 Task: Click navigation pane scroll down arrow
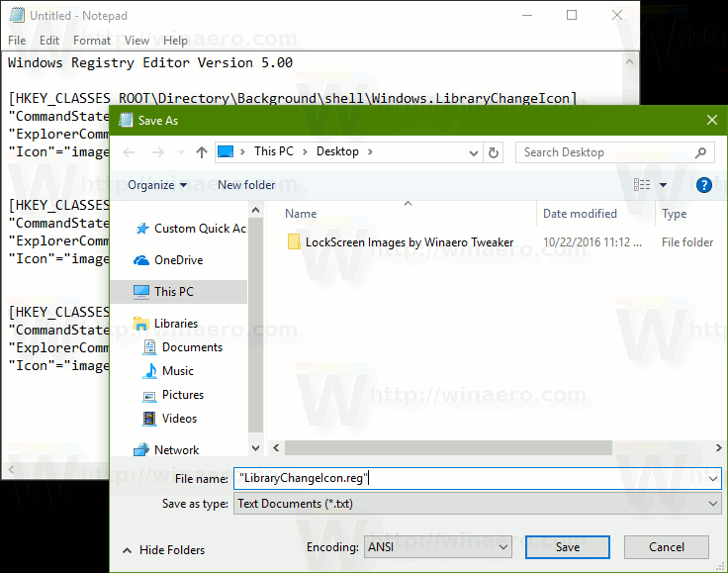click(255, 448)
